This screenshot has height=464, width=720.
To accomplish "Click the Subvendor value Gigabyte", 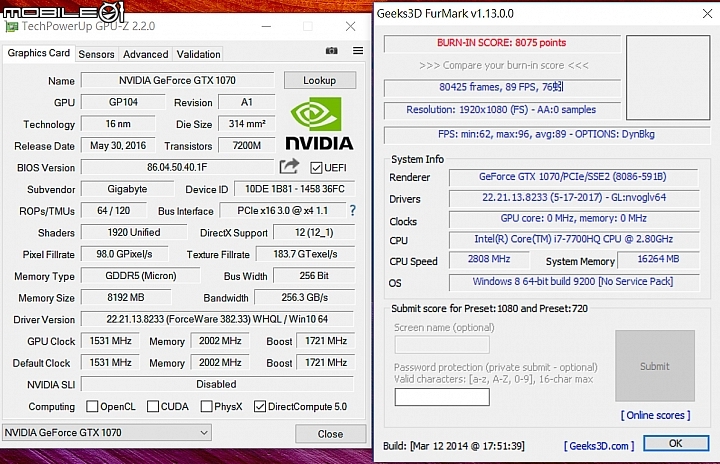I will [x=128, y=189].
